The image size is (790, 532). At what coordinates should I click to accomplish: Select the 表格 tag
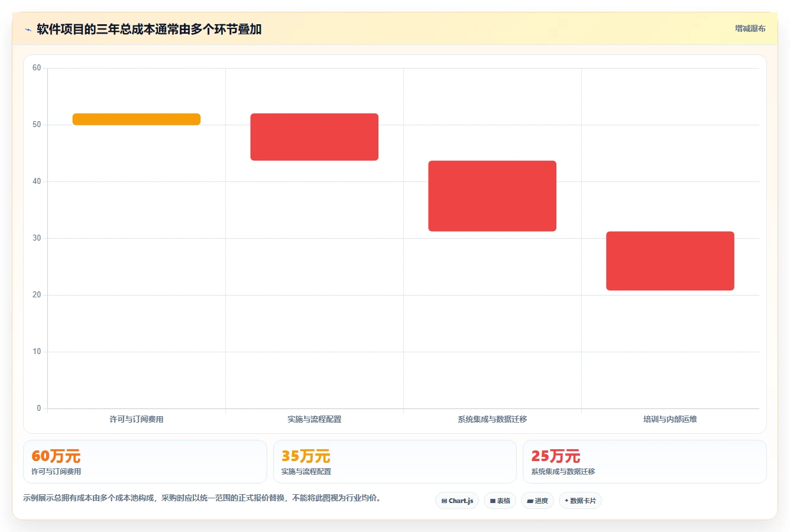click(500, 501)
